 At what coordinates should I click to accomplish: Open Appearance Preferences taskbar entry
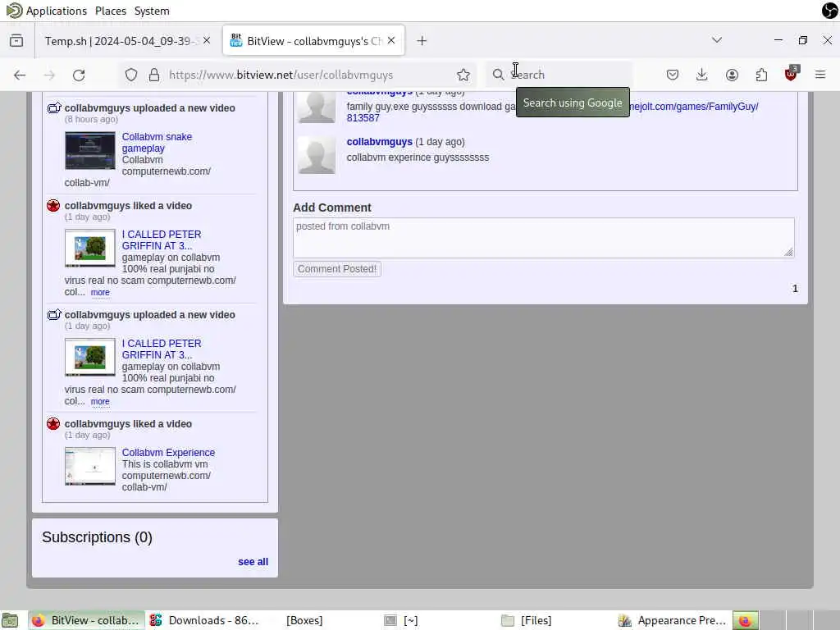click(673, 620)
